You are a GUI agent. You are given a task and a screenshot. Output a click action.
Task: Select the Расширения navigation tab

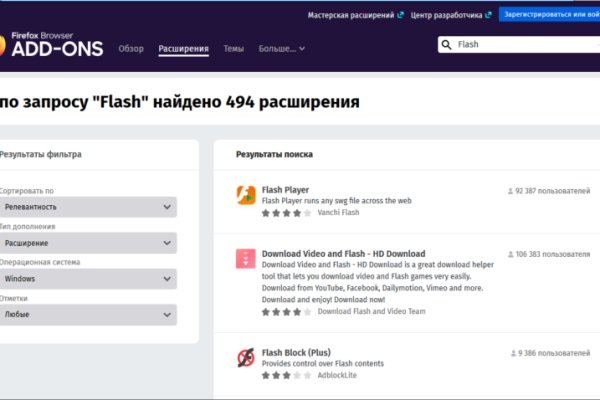click(183, 48)
